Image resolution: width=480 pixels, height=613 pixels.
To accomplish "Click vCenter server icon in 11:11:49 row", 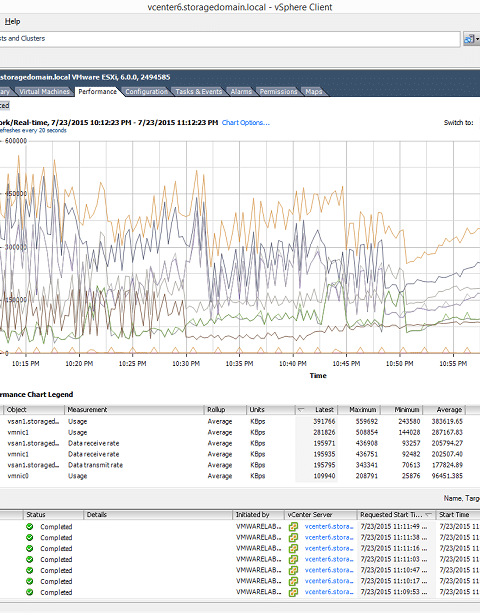I will point(293,527).
